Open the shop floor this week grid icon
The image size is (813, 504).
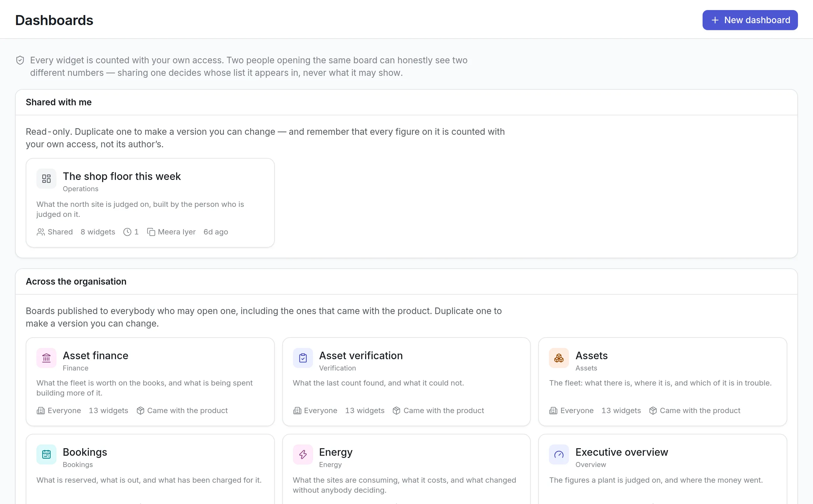(x=46, y=179)
